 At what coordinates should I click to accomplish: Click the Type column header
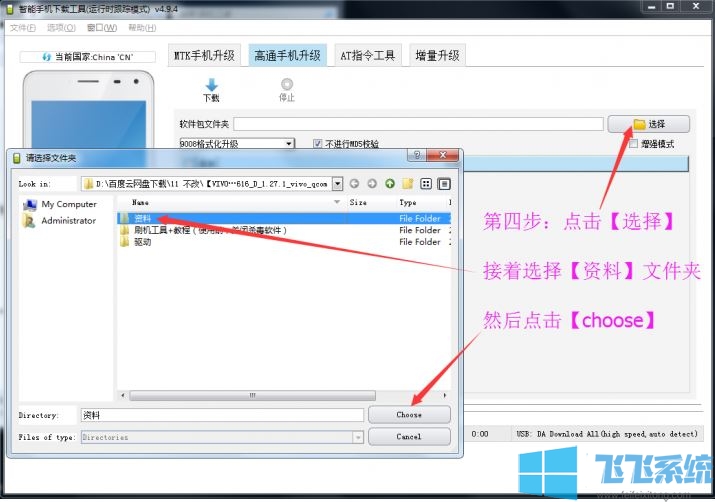point(408,202)
